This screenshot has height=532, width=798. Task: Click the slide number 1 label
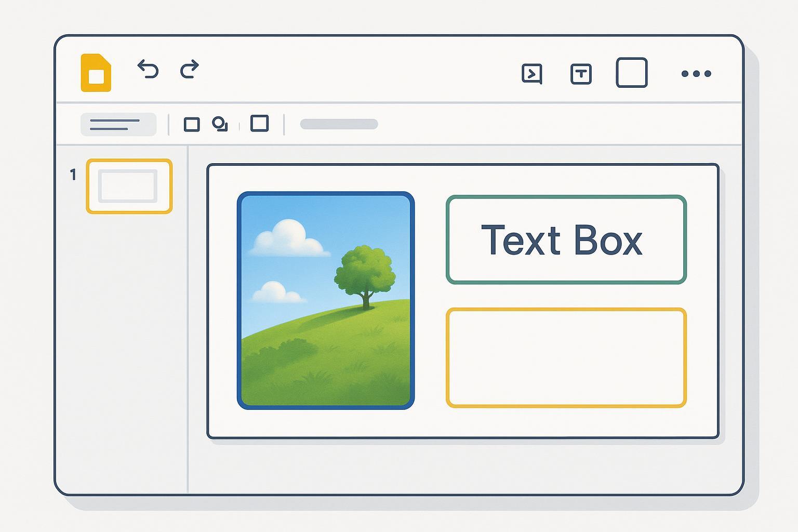(73, 175)
